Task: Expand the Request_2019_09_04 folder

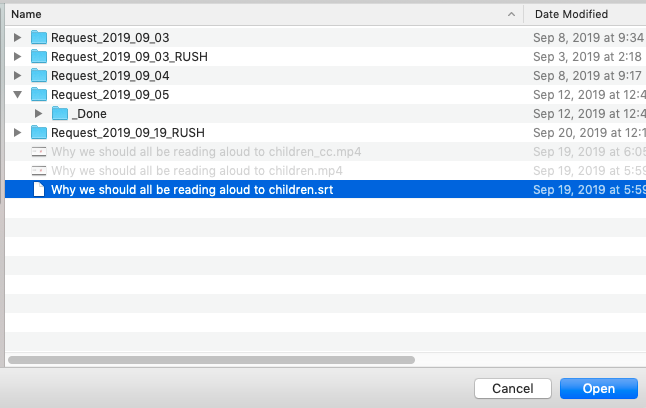Action: pos(17,76)
